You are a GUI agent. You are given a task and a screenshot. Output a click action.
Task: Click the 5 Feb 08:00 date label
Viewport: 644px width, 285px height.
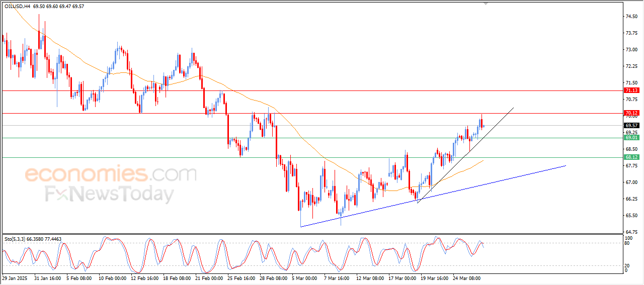tap(79, 277)
